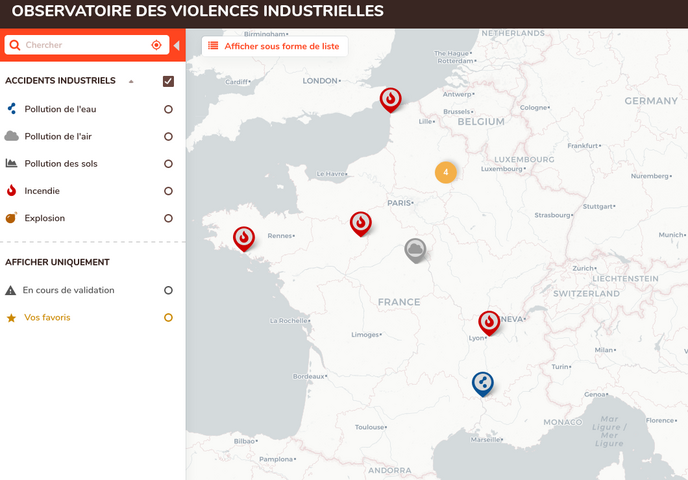Click ACCIDENTS INDUSTRIELS heading
Image resolution: width=688 pixels, height=480 pixels.
click(60, 81)
